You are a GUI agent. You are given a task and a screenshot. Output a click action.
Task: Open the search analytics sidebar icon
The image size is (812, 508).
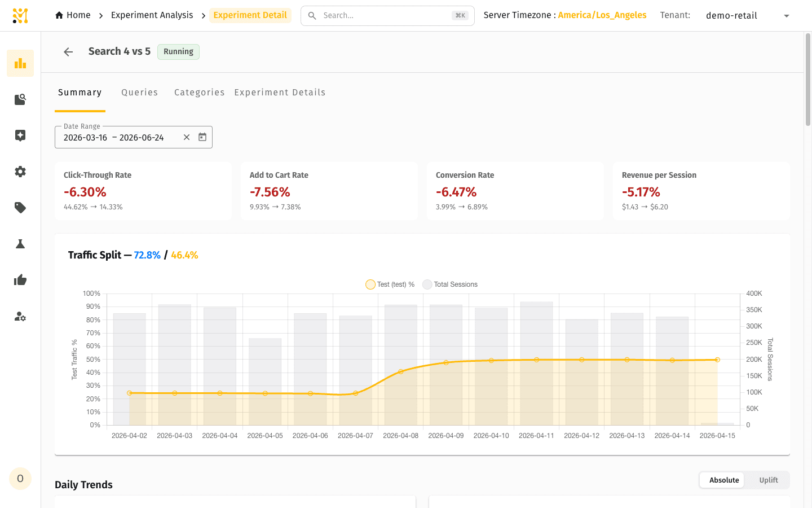20,99
